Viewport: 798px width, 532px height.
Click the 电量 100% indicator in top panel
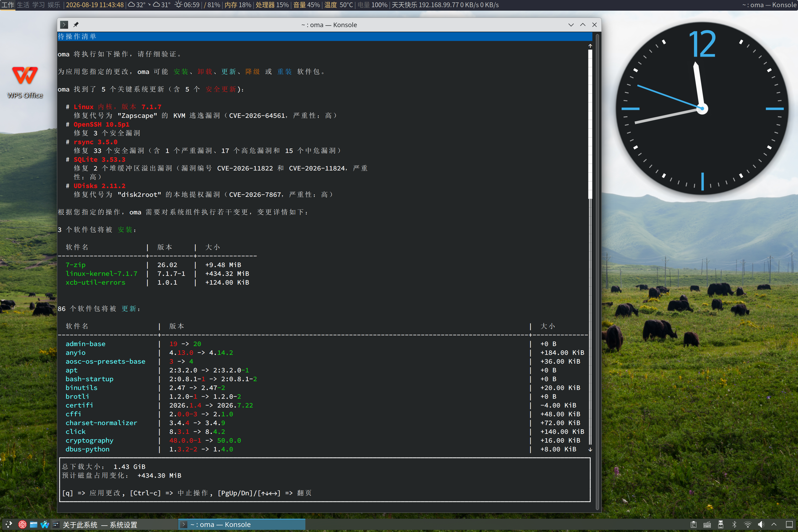[373, 5]
